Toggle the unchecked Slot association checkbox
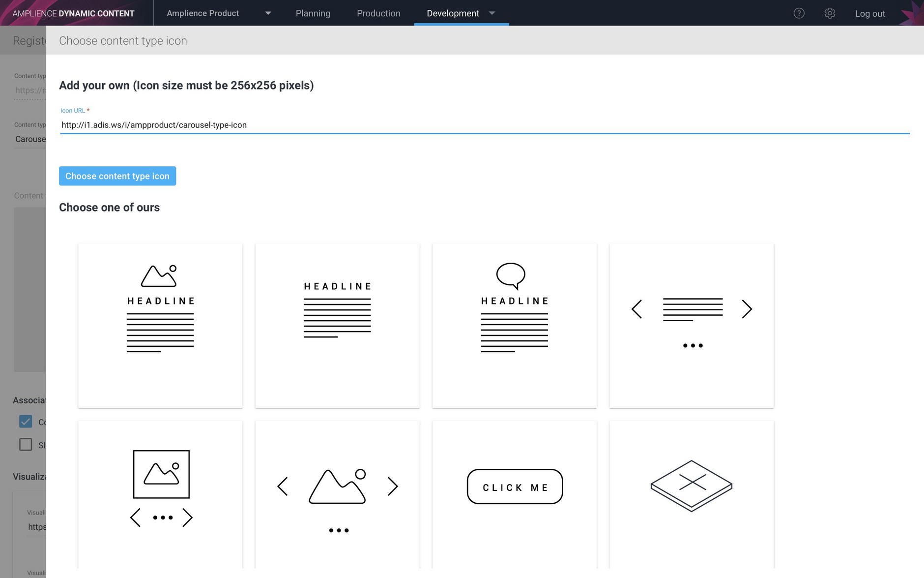This screenshot has height=578, width=924. [26, 444]
